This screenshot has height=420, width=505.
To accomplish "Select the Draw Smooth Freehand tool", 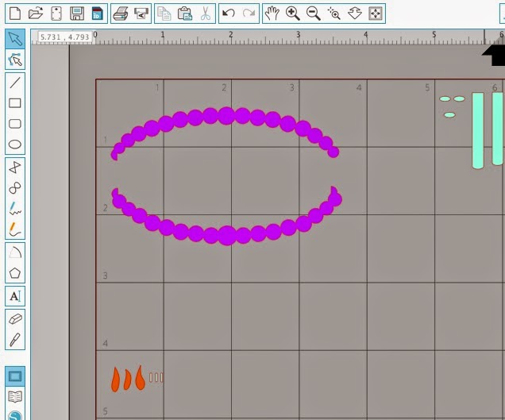I will [15, 229].
